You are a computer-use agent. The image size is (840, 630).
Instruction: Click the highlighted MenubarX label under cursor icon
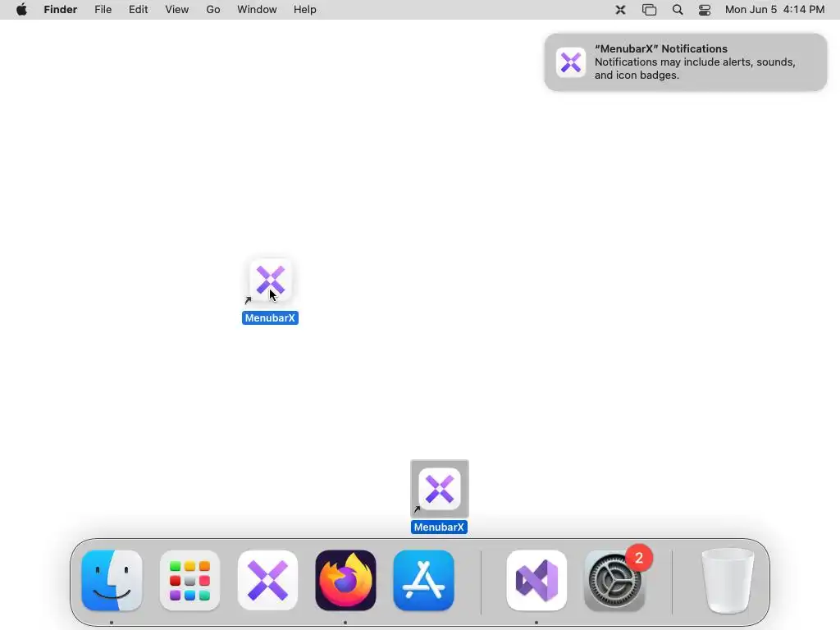pyautogui.click(x=270, y=317)
